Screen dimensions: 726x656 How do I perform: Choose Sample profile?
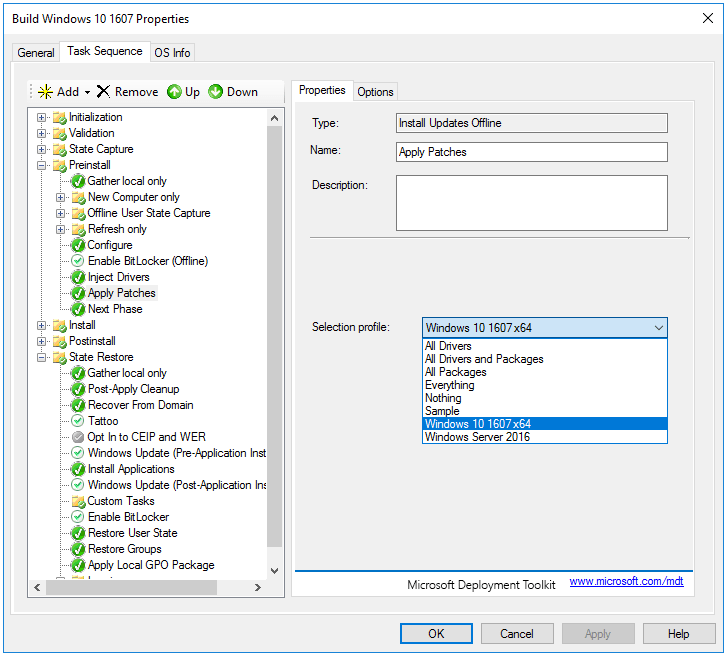544,411
